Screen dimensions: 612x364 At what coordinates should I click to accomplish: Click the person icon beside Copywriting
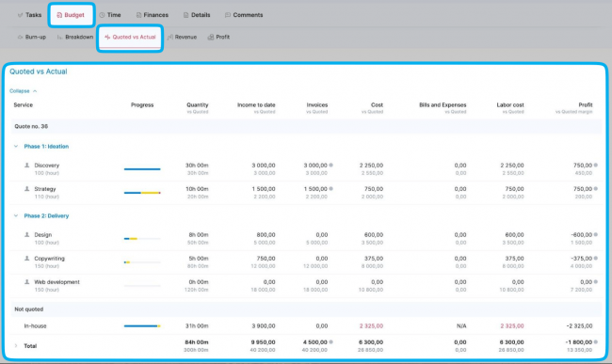(27, 258)
